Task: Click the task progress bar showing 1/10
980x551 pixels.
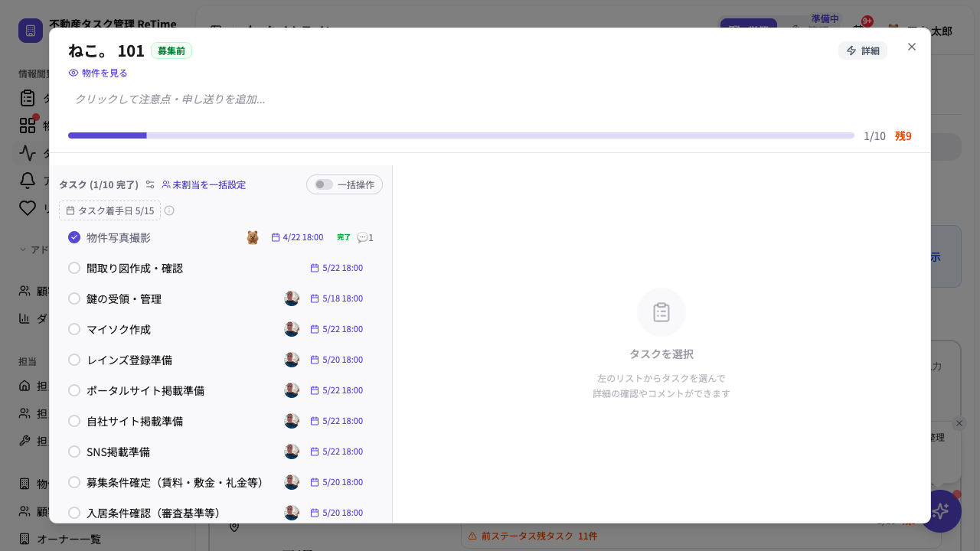Action: (x=461, y=135)
